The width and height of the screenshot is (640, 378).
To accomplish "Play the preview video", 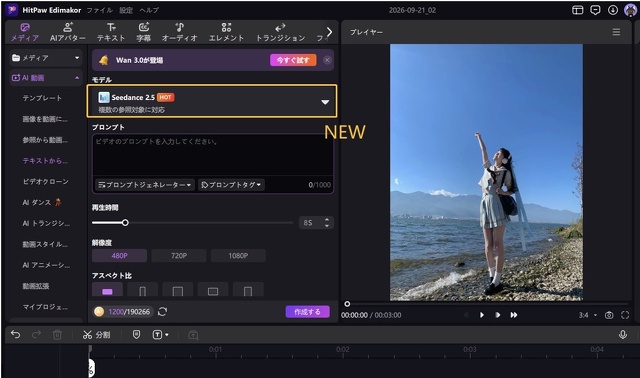I will tap(482, 315).
